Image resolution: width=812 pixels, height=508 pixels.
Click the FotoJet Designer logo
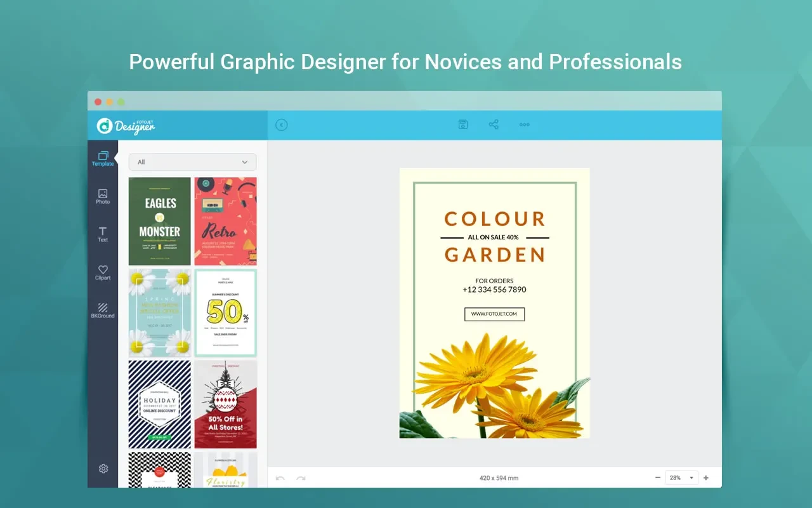tap(125, 126)
